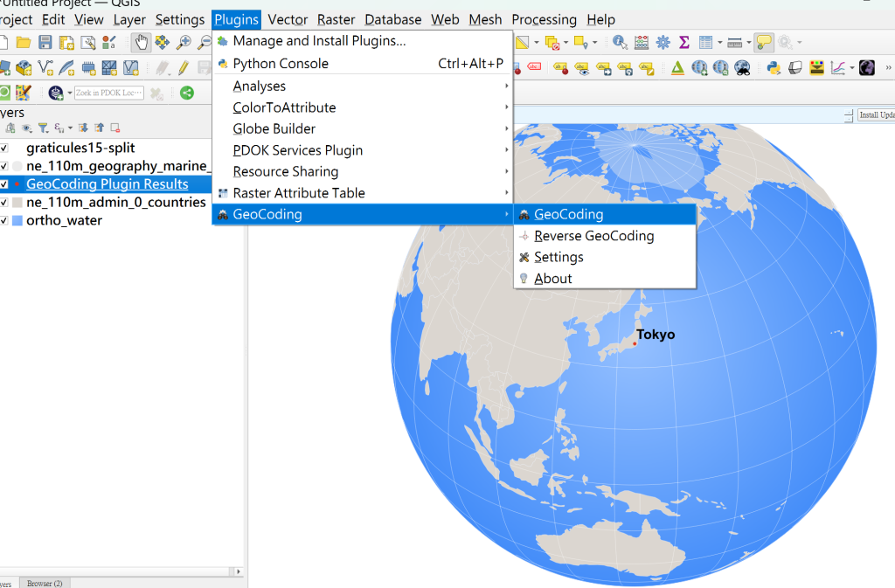Click the Expand All layers icon

pyautogui.click(x=83, y=128)
